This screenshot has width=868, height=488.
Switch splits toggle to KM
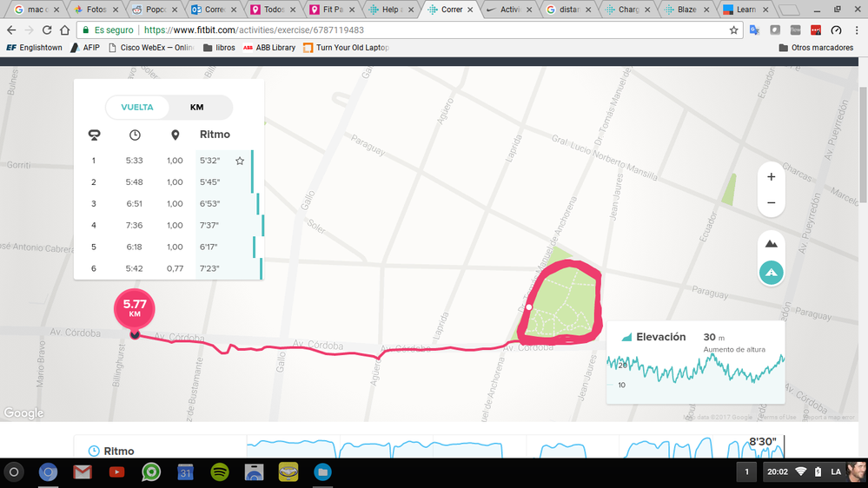click(x=197, y=107)
